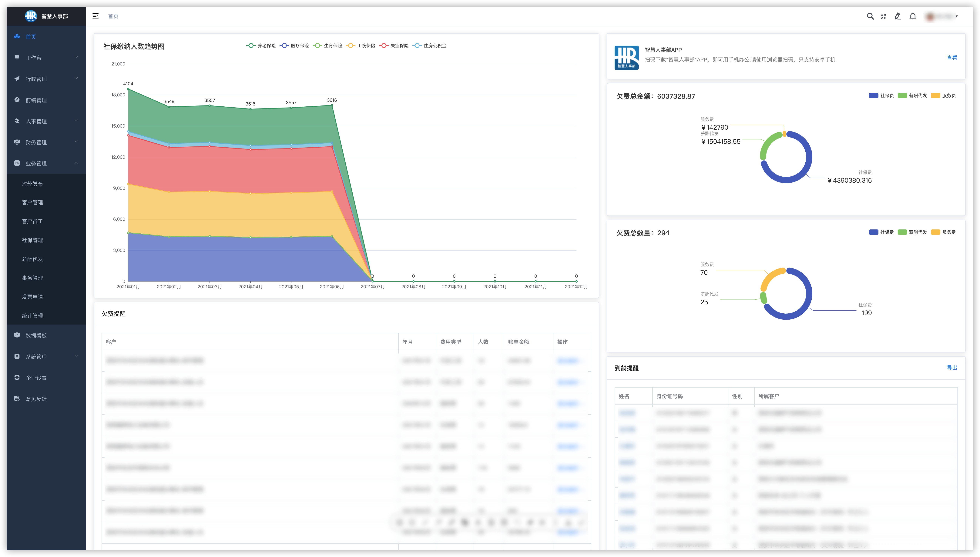Click the 数据看板 chart icon
This screenshot has width=980, height=557.
[x=17, y=335]
